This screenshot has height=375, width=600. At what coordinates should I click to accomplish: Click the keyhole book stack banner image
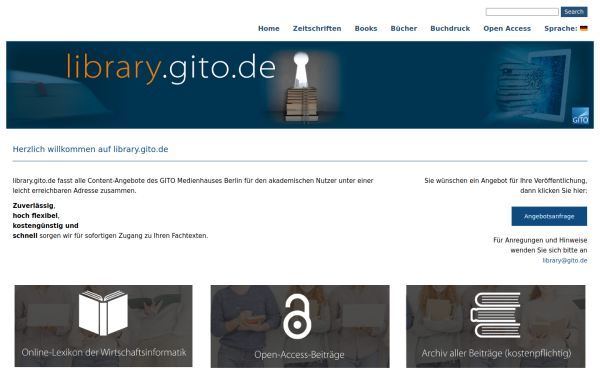click(302, 86)
